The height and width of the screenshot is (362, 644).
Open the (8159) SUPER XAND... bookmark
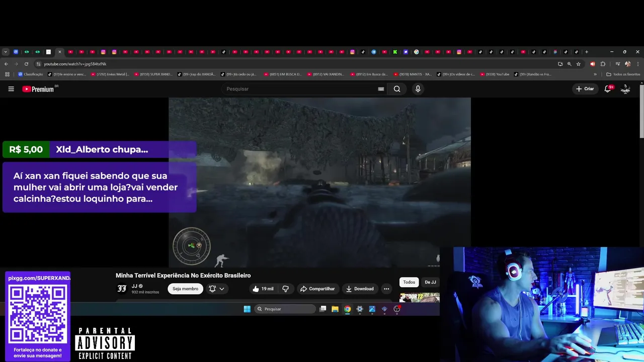click(153, 74)
